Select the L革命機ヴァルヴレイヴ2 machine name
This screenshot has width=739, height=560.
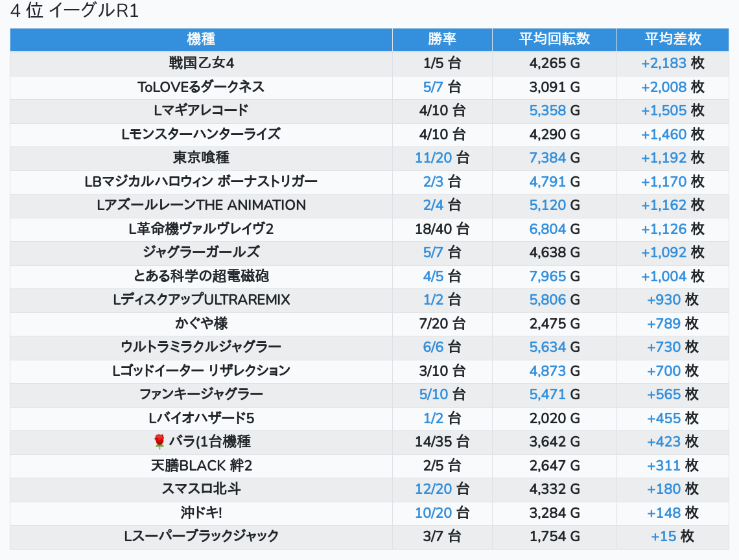201,229
